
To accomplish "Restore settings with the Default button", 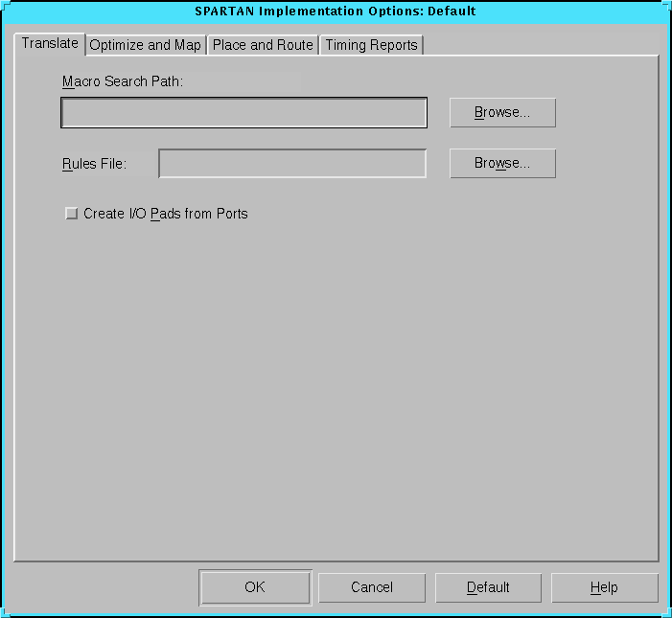I will 488,587.
